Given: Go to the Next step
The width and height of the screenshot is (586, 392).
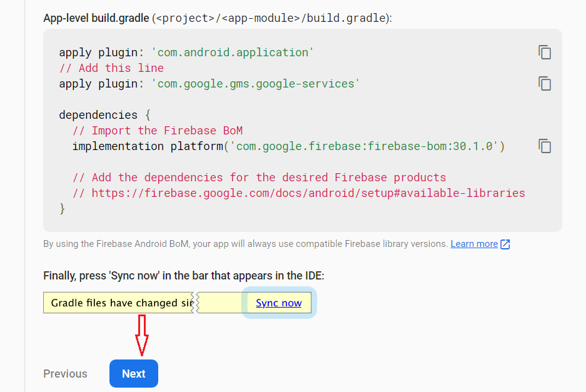Looking at the screenshot, I should click(x=133, y=374).
